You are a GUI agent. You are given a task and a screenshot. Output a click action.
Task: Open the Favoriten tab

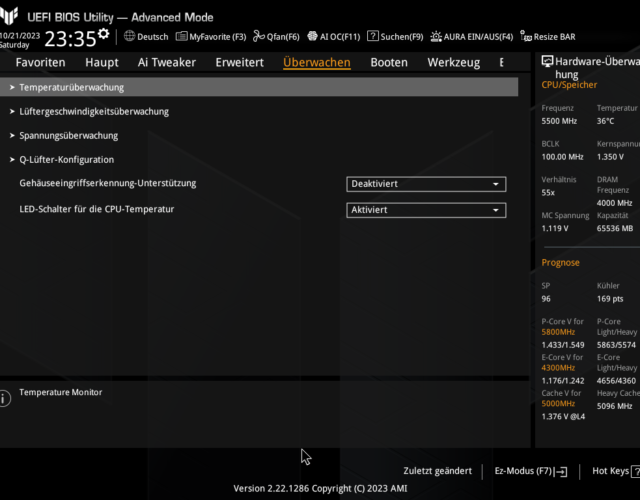pyautogui.click(x=40, y=62)
